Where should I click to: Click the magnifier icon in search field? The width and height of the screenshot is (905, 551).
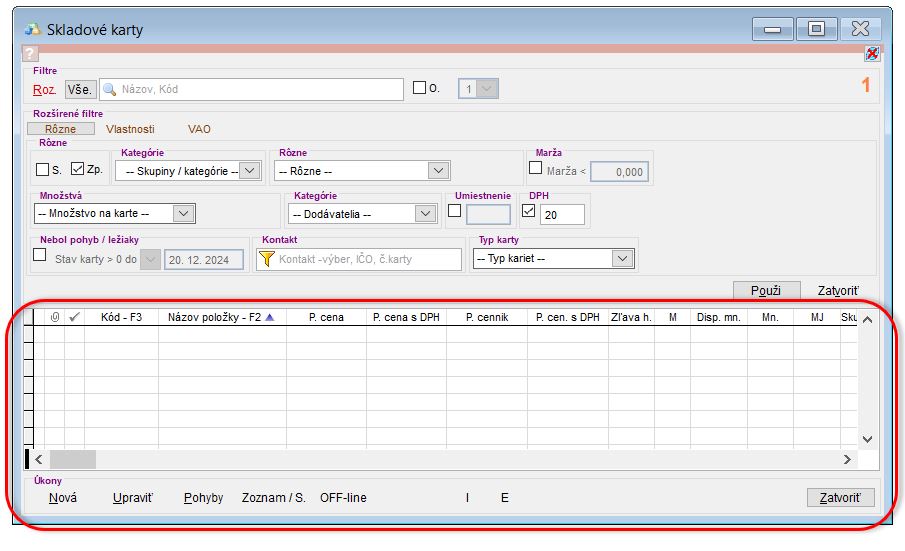click(x=110, y=89)
